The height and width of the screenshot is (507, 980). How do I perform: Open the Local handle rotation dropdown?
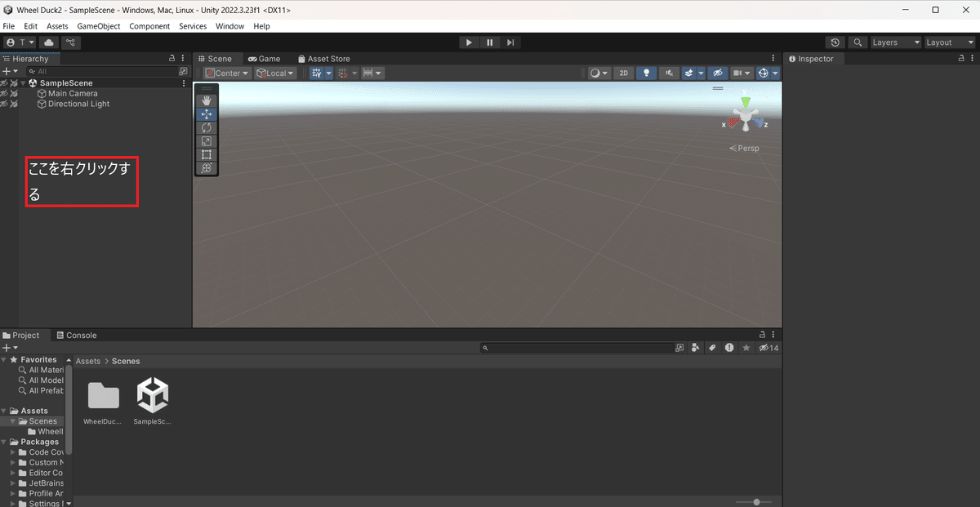(x=276, y=73)
